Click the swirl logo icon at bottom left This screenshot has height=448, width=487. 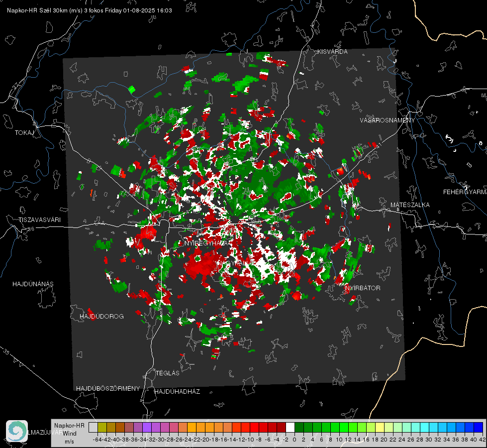(17, 431)
